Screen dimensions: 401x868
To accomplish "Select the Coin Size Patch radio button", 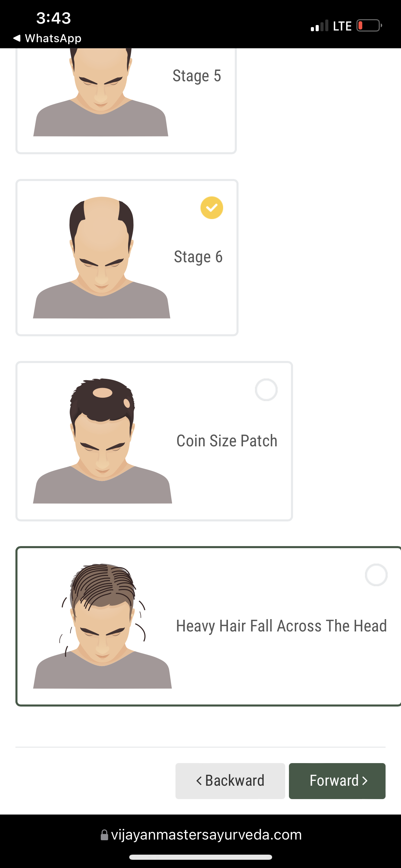I will [266, 390].
